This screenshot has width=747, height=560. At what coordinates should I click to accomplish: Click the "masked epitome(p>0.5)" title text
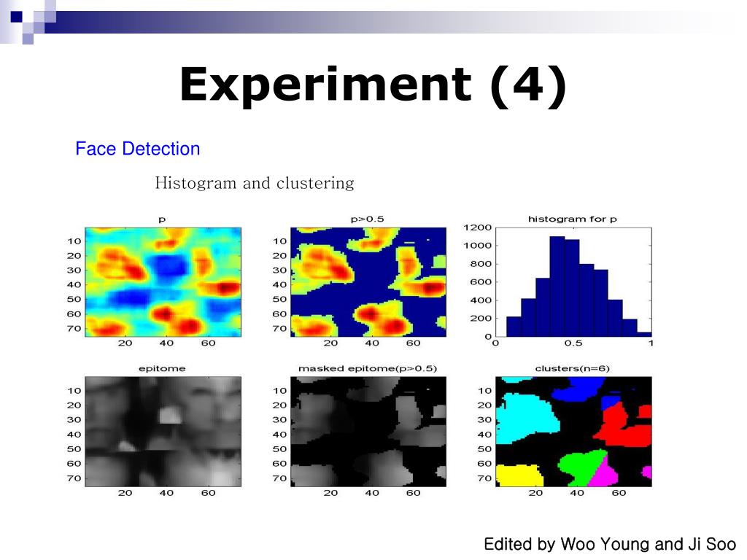click(x=368, y=368)
